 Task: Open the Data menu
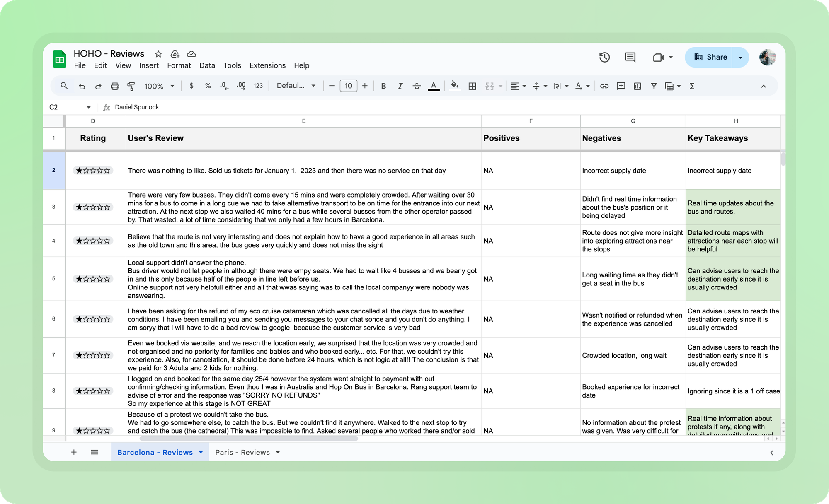pos(207,65)
